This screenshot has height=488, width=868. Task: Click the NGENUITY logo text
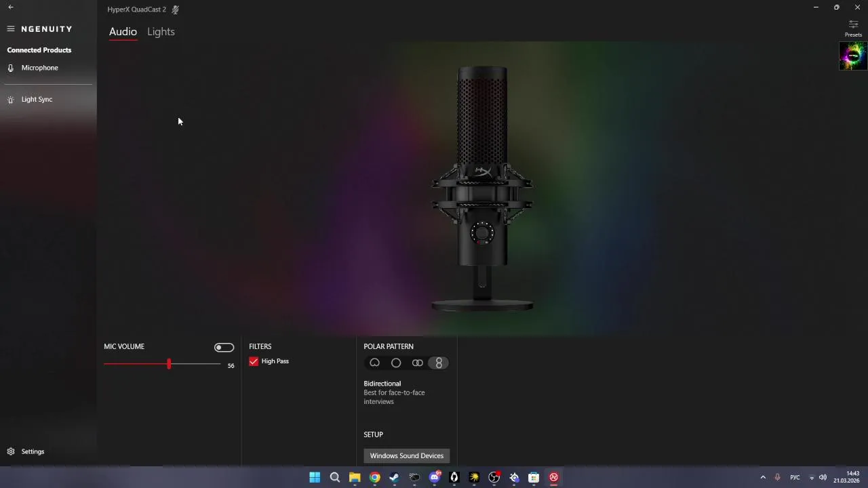47,29
